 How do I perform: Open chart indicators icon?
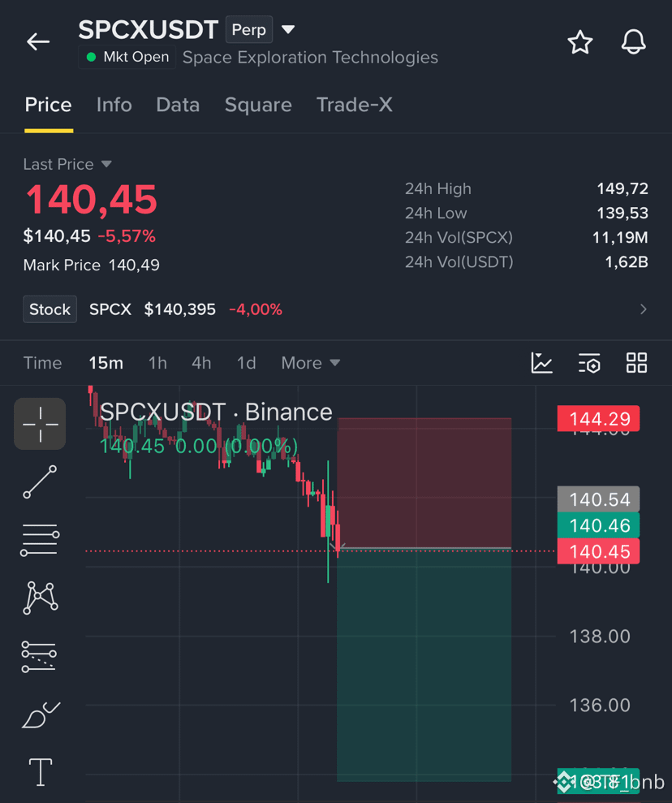tap(541, 363)
